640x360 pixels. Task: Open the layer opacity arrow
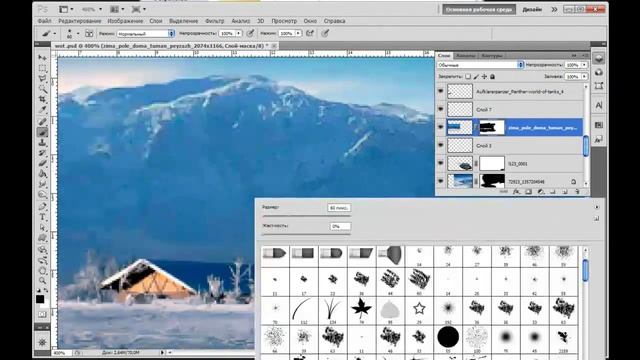tap(584, 65)
